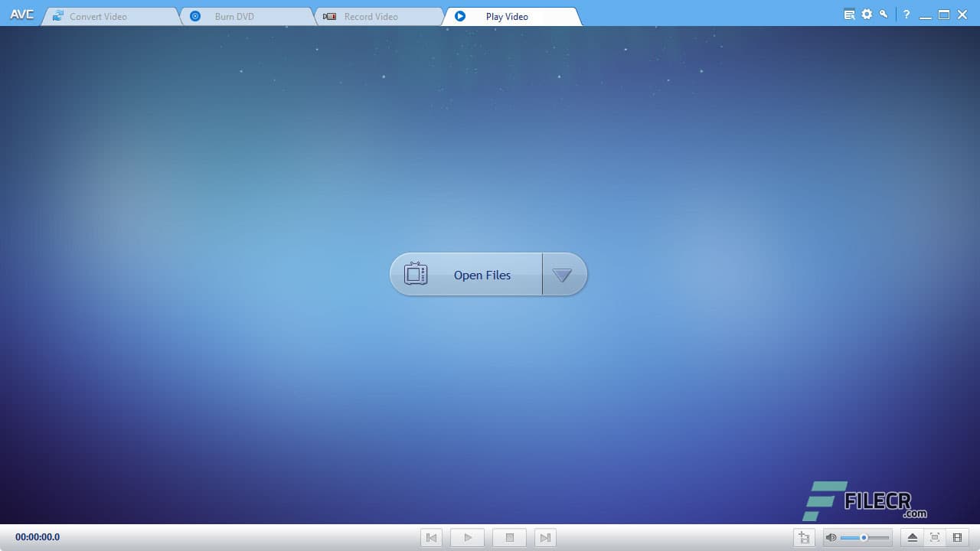
Task: Set volume using the volume slider
Action: point(864,537)
